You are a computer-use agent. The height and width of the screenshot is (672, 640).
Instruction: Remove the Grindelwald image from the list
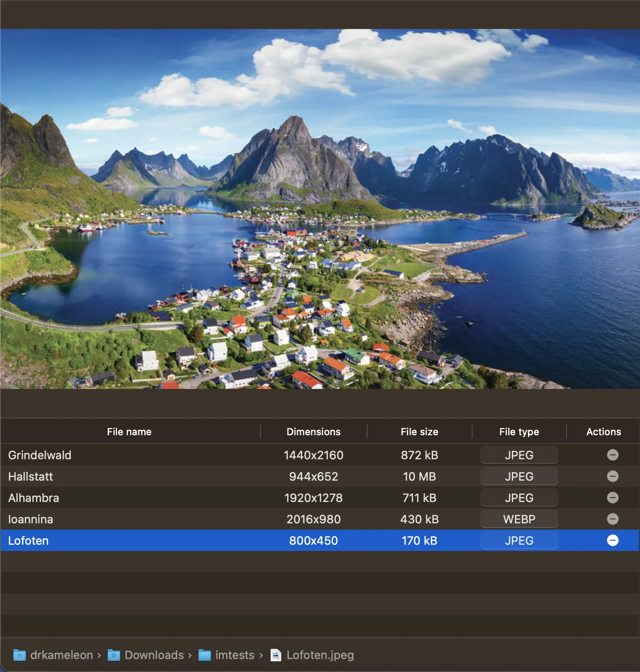click(x=612, y=455)
